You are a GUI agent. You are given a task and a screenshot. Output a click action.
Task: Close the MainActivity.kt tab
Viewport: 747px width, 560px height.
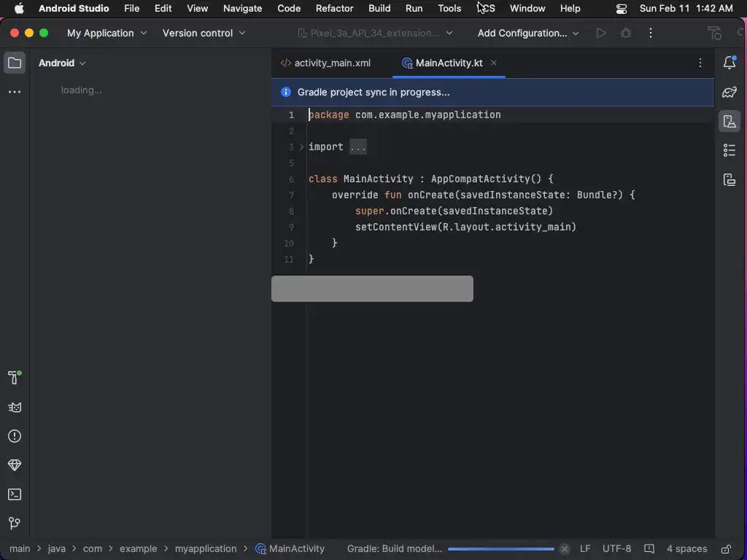coord(494,63)
